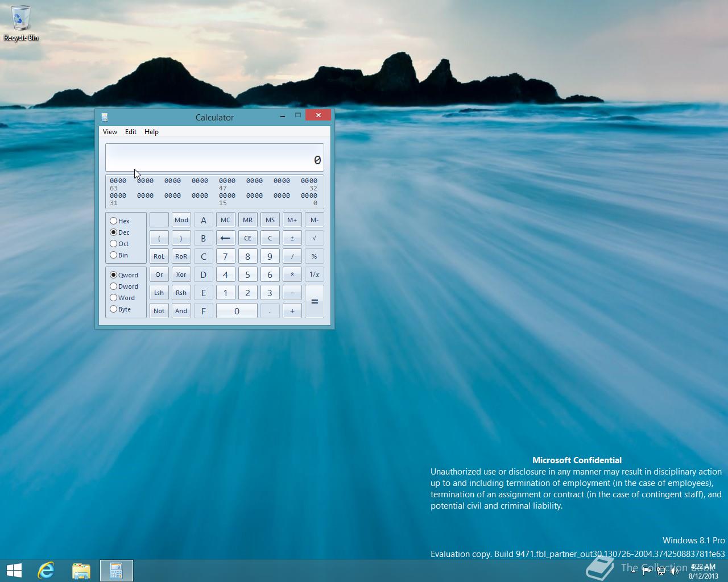This screenshot has height=582, width=728.
Task: Click the RoR rotate right button
Action: point(181,256)
